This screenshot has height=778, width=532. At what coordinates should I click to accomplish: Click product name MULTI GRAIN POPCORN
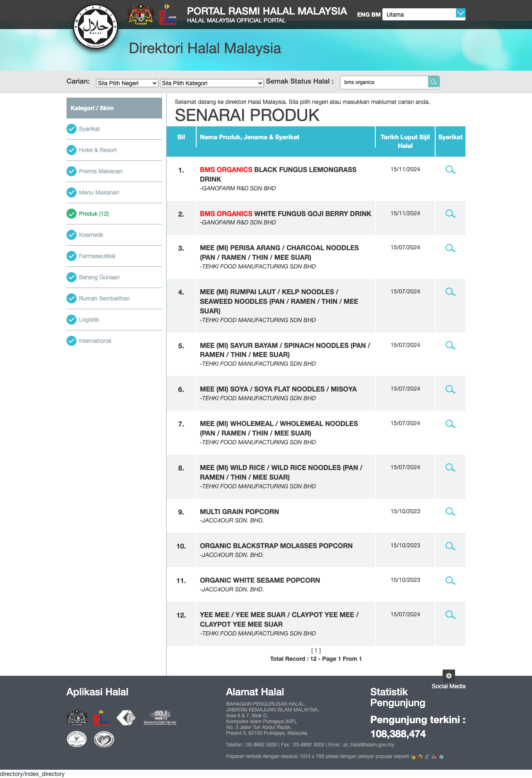coord(239,512)
